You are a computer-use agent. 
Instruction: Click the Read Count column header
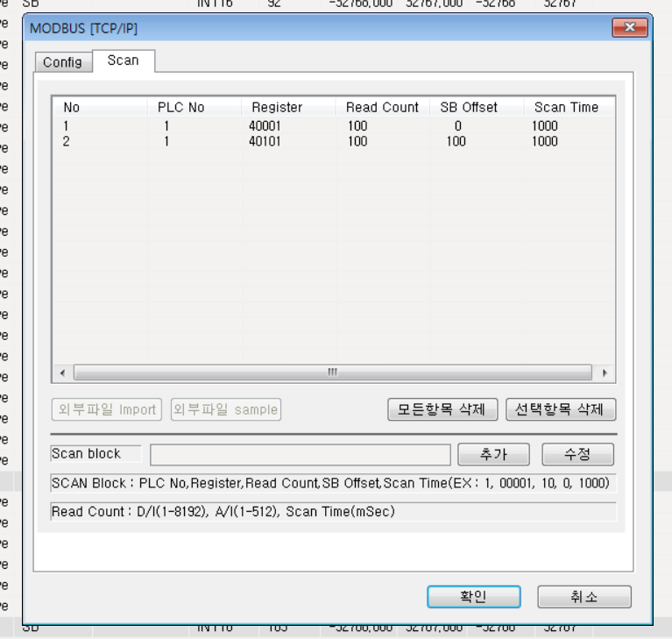click(x=383, y=107)
